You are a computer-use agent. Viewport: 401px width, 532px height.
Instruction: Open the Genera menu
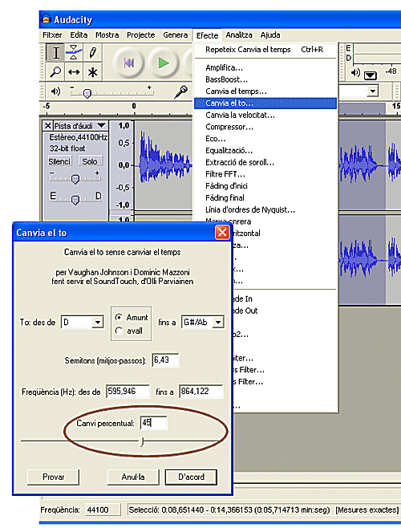[176, 35]
